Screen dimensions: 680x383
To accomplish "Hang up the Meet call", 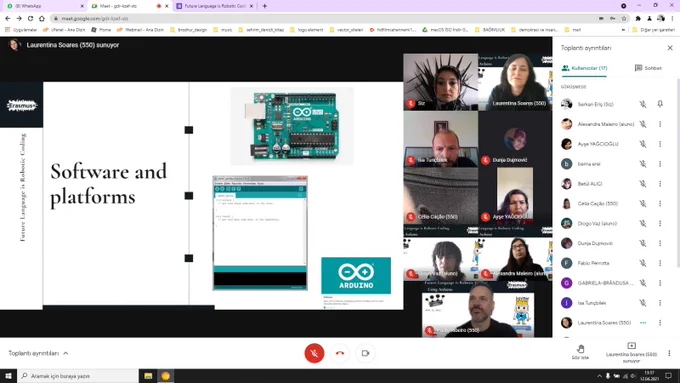I will (340, 353).
